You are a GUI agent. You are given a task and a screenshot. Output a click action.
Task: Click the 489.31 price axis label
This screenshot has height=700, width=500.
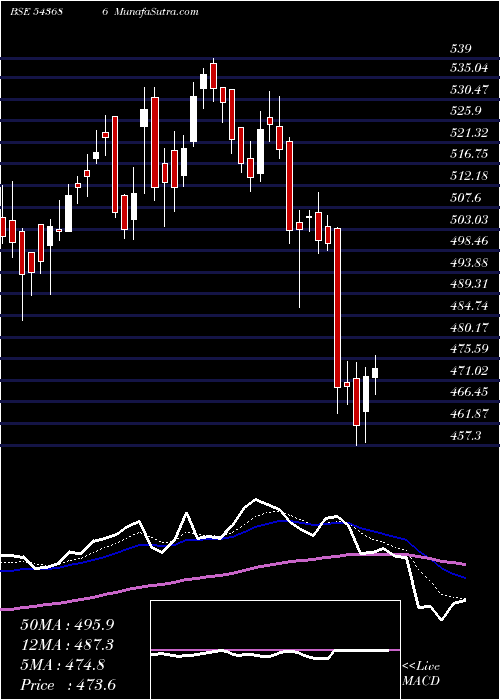click(x=470, y=284)
